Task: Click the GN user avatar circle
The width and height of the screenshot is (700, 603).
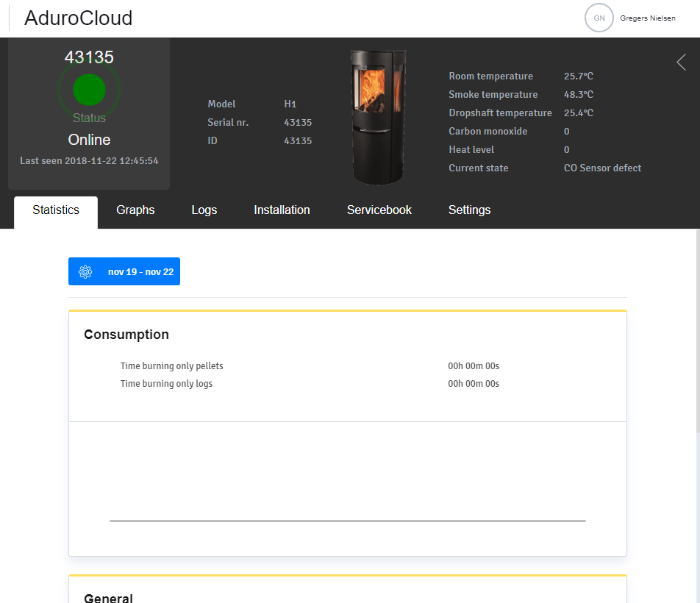Action: click(x=599, y=18)
